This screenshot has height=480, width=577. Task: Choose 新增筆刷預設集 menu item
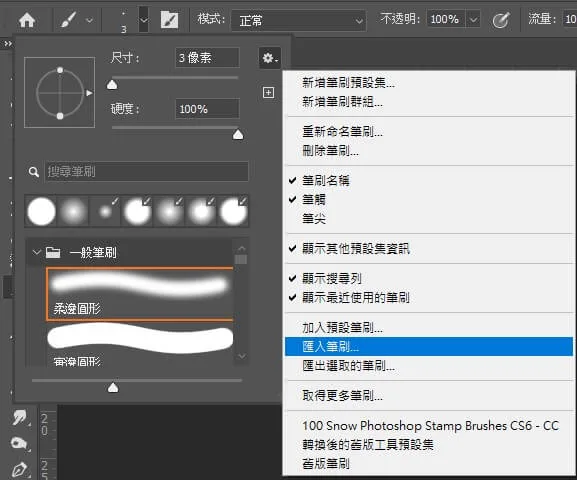click(429, 83)
